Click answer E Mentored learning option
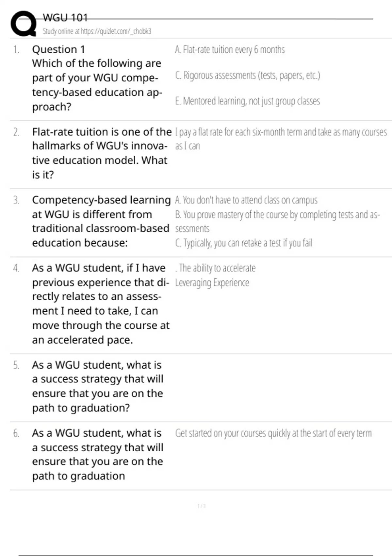This screenshot has height=556, width=392. click(x=248, y=101)
